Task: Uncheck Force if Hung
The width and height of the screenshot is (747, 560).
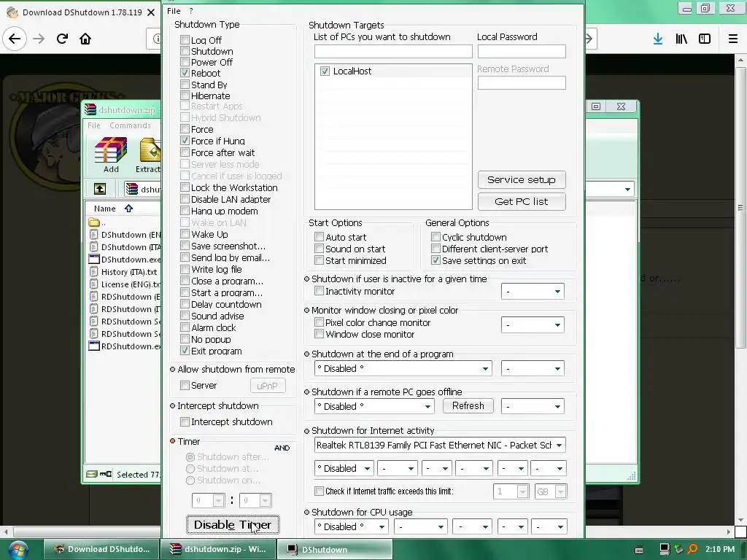Action: 185,141
